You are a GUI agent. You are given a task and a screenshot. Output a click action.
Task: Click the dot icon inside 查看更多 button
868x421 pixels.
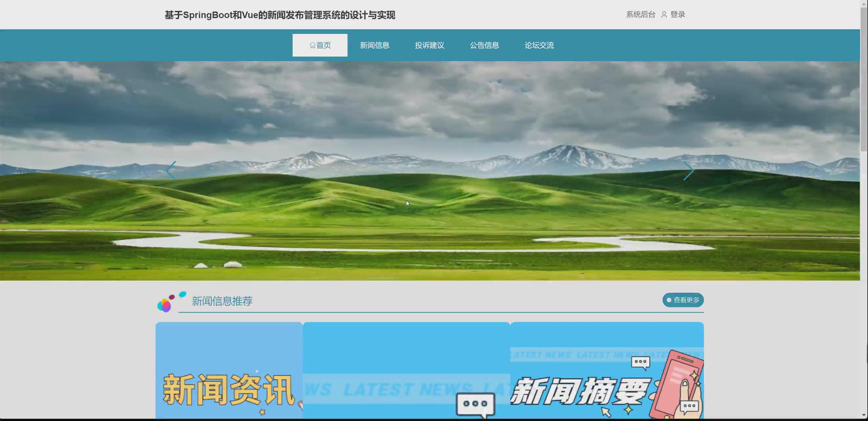(668, 300)
